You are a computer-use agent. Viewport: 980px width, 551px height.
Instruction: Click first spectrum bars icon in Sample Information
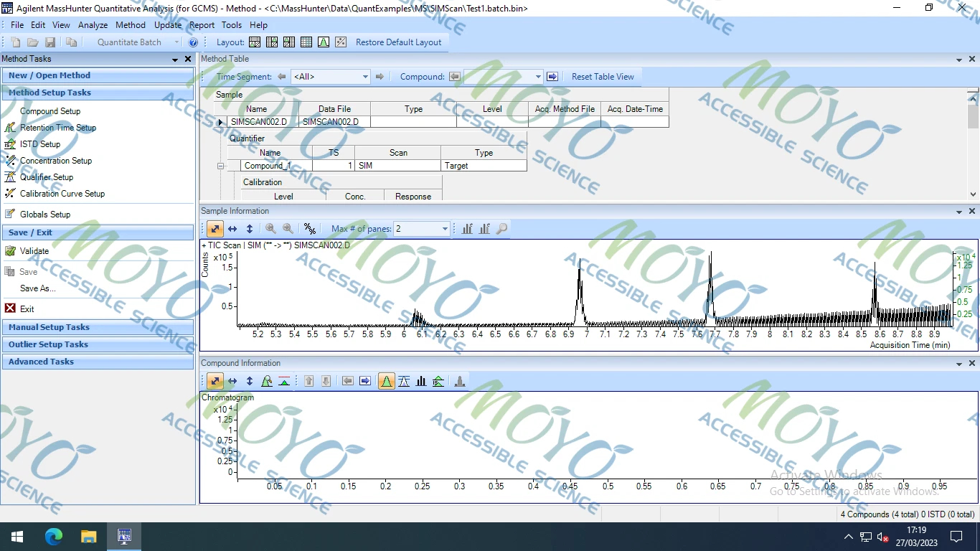pos(468,229)
